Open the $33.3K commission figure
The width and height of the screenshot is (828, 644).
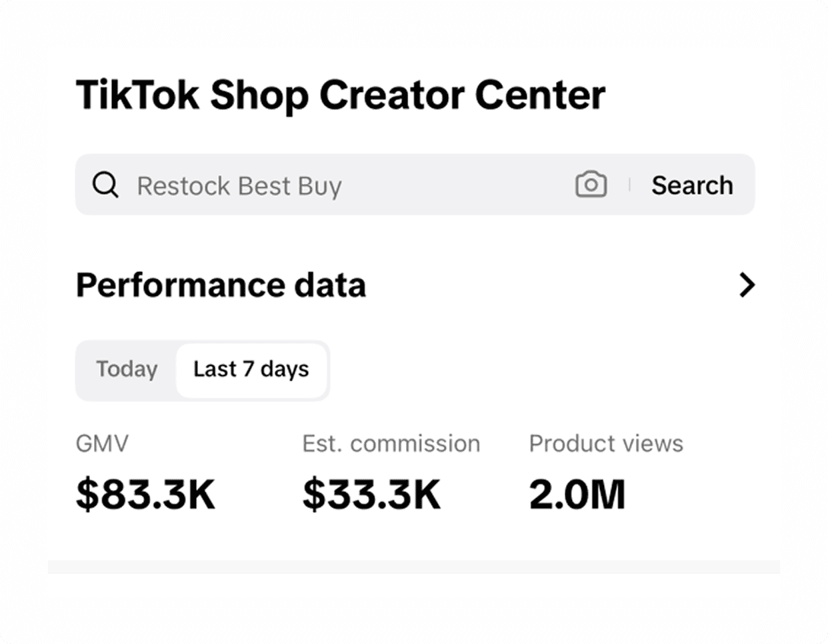(x=371, y=495)
